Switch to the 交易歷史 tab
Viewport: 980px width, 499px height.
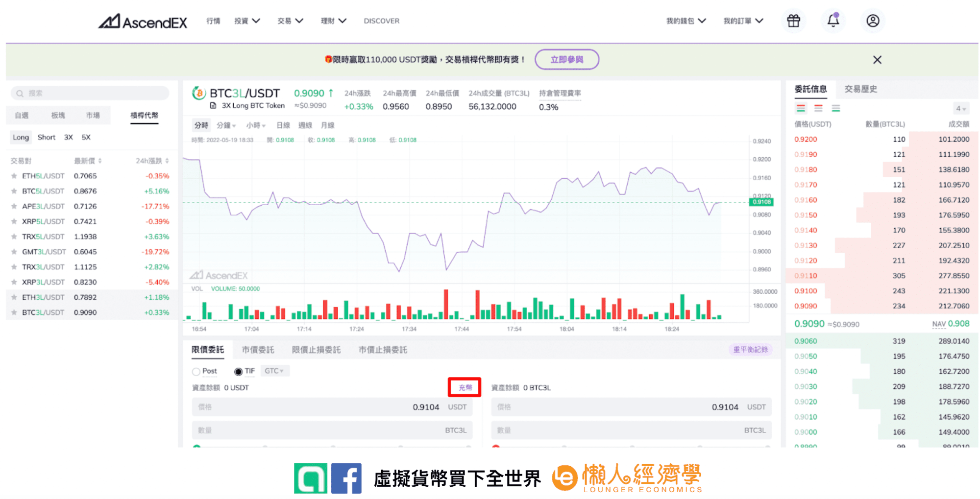[860, 89]
